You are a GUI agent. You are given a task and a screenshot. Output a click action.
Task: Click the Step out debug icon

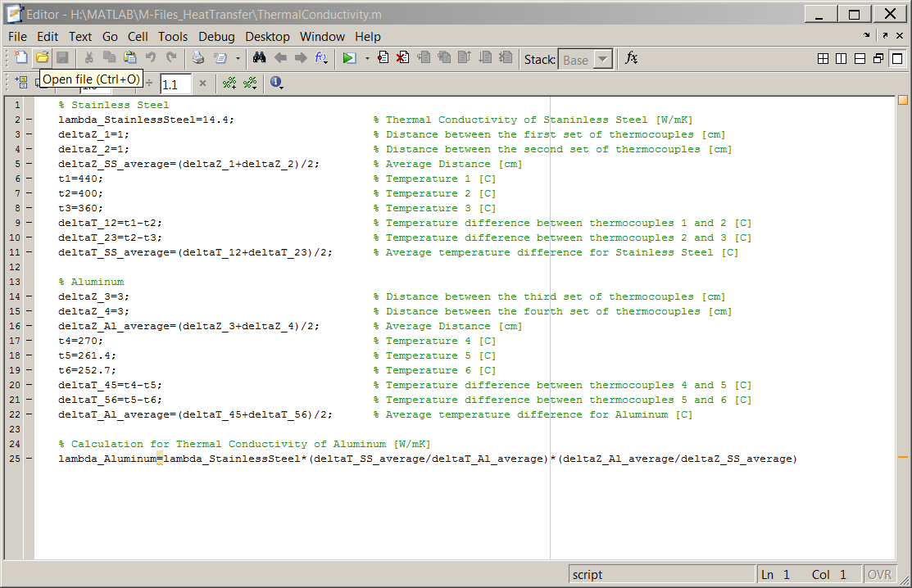point(465,57)
